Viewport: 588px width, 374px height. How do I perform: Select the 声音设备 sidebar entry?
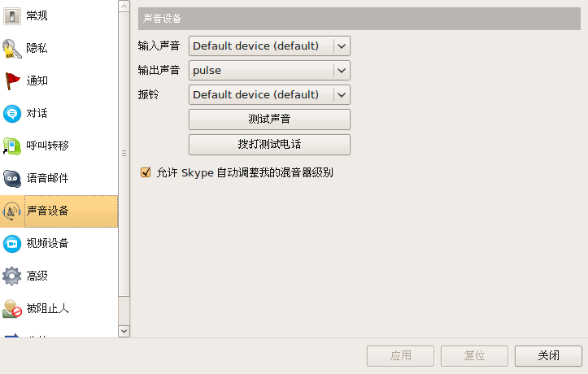pyautogui.click(x=59, y=211)
